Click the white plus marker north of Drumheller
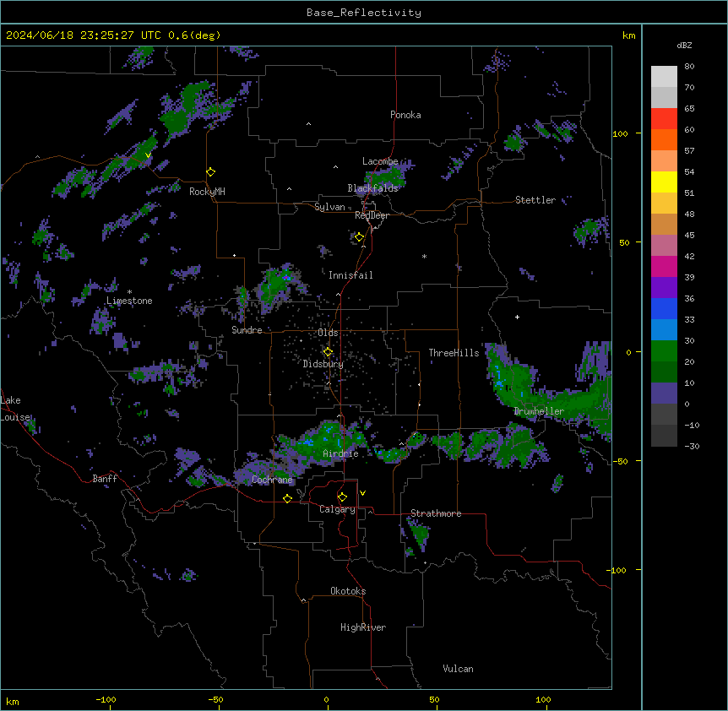Screen dimensions: 728x711 coord(517,317)
